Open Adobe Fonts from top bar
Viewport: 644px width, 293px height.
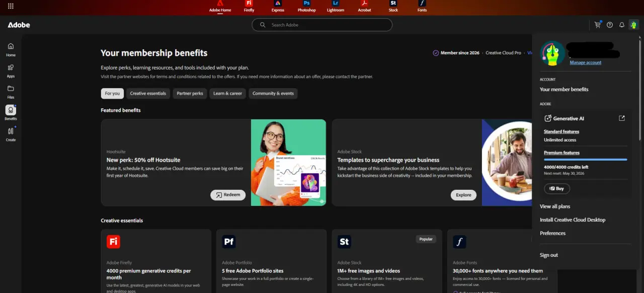pos(422,7)
